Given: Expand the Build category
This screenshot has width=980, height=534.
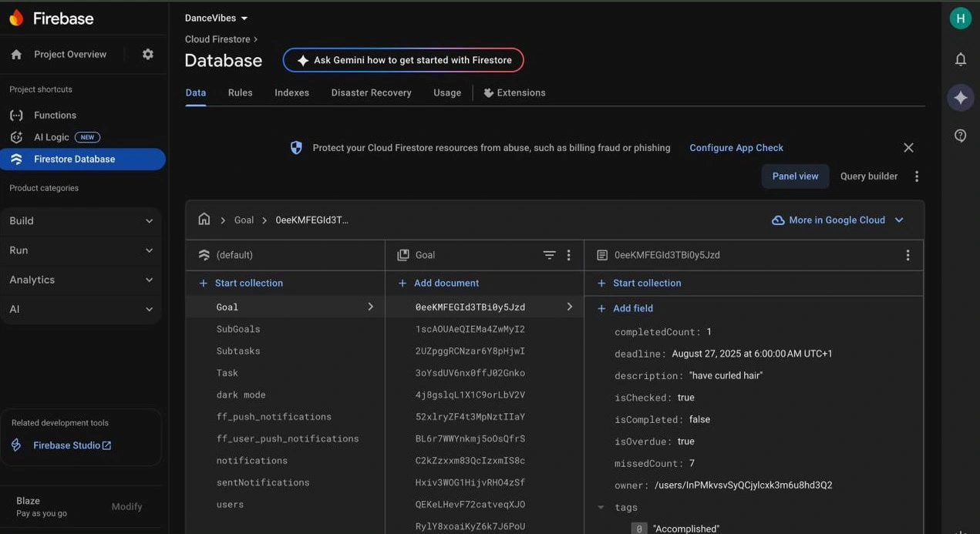Looking at the screenshot, I should click(x=81, y=220).
